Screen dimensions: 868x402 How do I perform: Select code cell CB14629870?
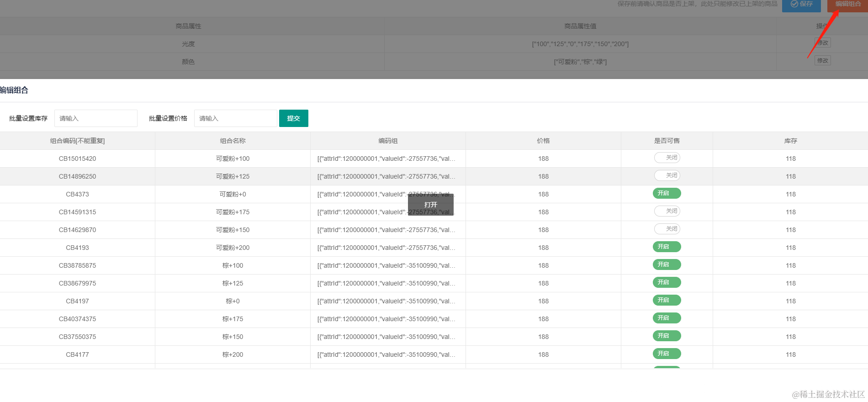78,230
